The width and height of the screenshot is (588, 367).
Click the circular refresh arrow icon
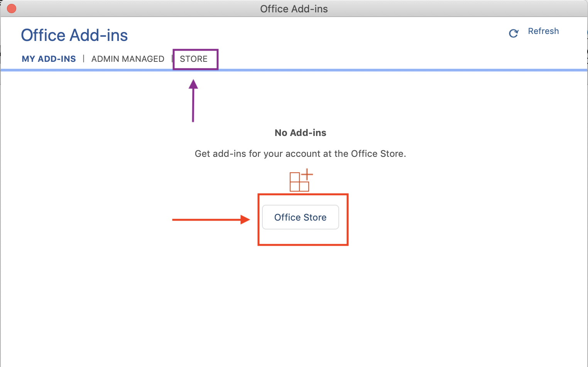pos(514,34)
